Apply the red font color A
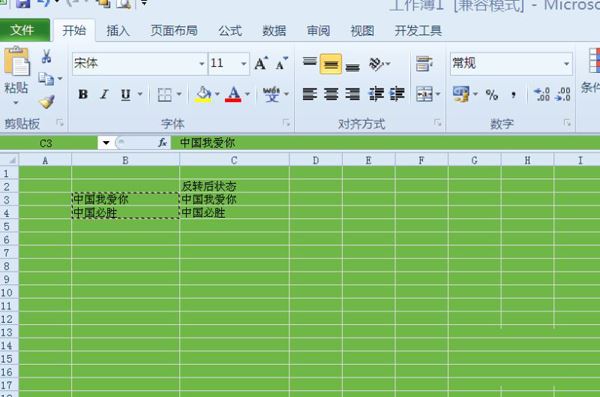This screenshot has width=600, height=397. (x=233, y=94)
